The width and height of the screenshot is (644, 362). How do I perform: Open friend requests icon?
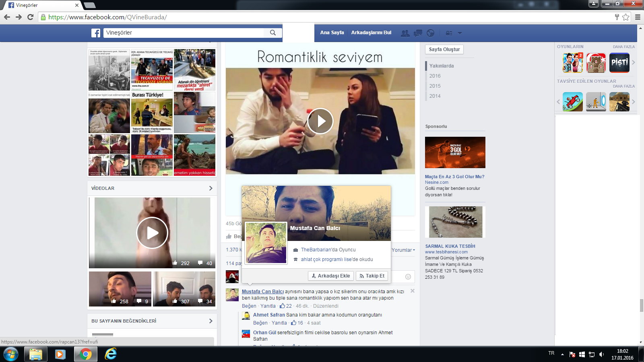(405, 33)
